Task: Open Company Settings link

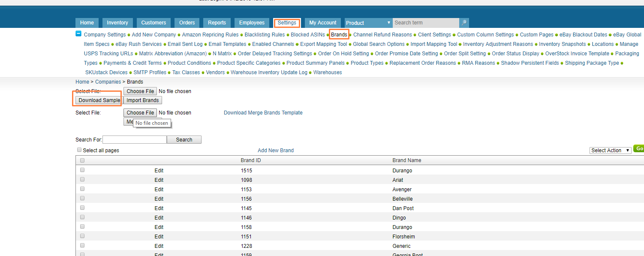Action: pyautogui.click(x=105, y=35)
